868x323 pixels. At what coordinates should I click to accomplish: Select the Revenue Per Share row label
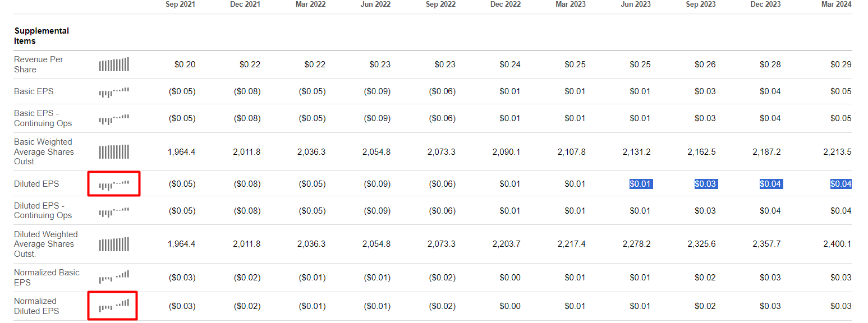click(38, 64)
